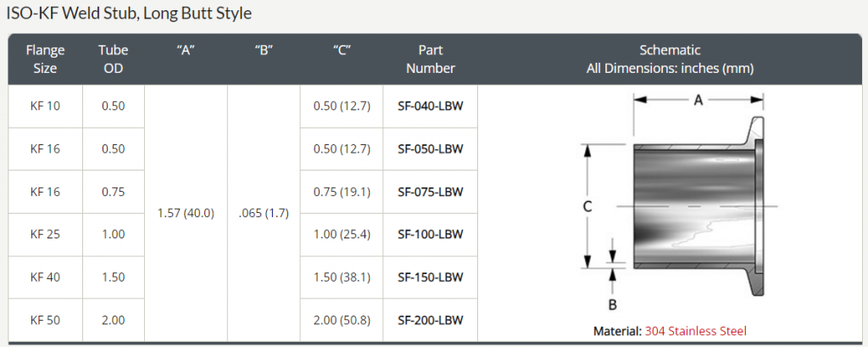
Task: Click the 2.00 (50.8) dimension C value
Action: point(342,320)
